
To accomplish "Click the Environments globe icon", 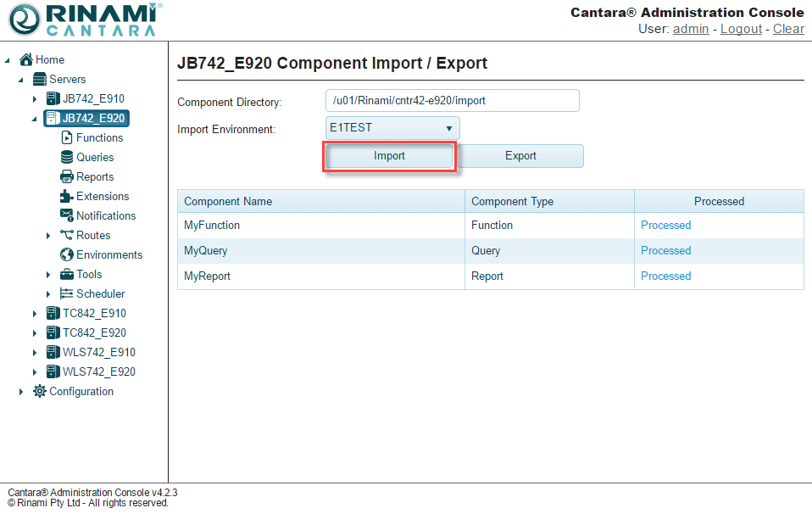I will click(x=67, y=254).
